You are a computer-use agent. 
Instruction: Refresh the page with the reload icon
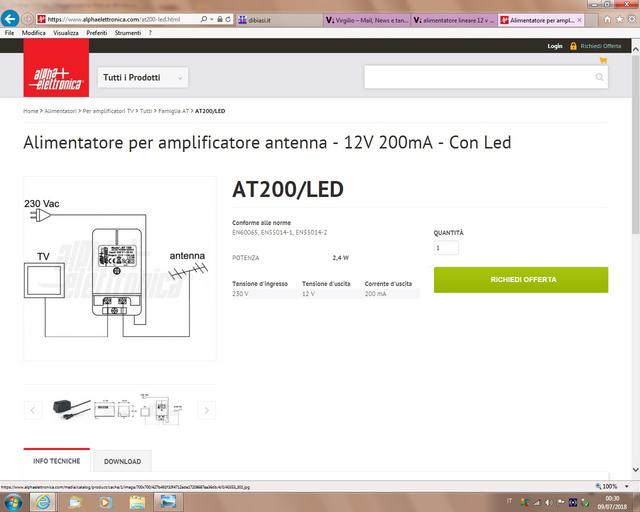click(228, 19)
